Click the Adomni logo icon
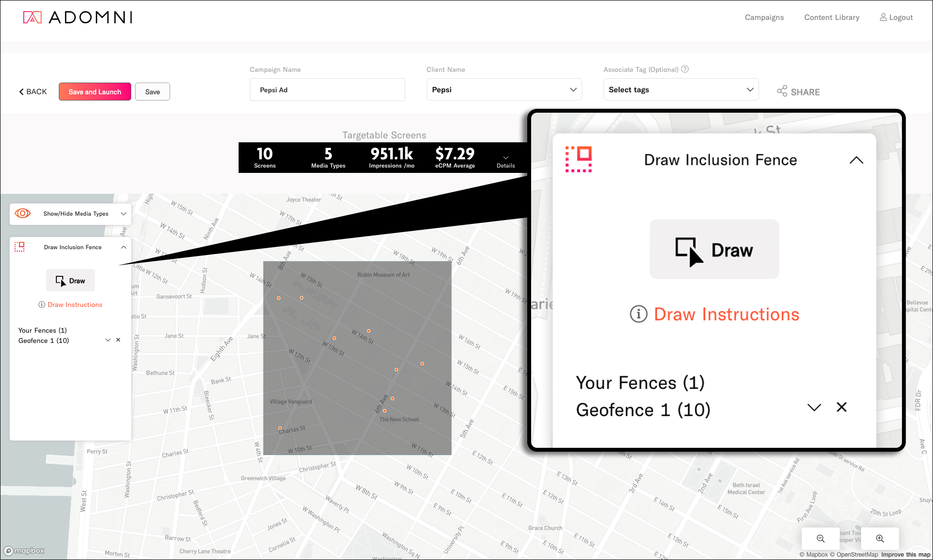Viewport: 933px width, 560px height. 32,17
